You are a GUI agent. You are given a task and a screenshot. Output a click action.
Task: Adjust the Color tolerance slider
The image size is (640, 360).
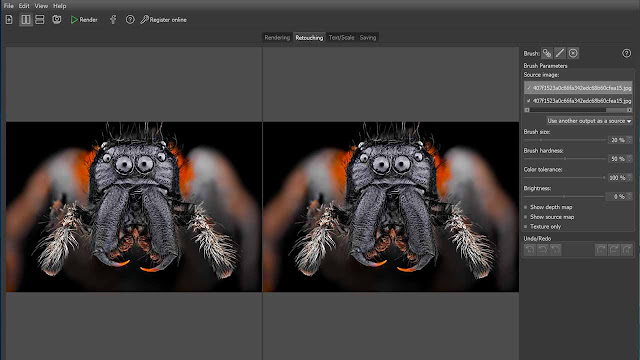pos(565,178)
